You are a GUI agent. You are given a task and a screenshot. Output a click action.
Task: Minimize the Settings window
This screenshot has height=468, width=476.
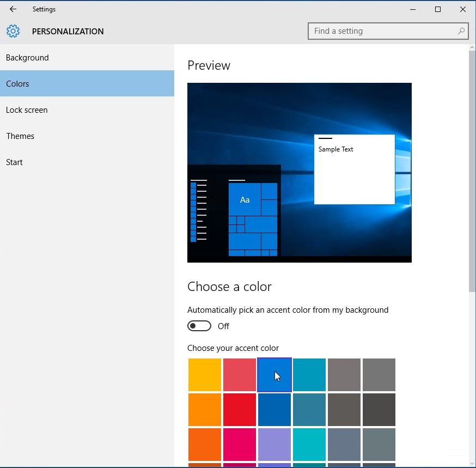(x=413, y=9)
